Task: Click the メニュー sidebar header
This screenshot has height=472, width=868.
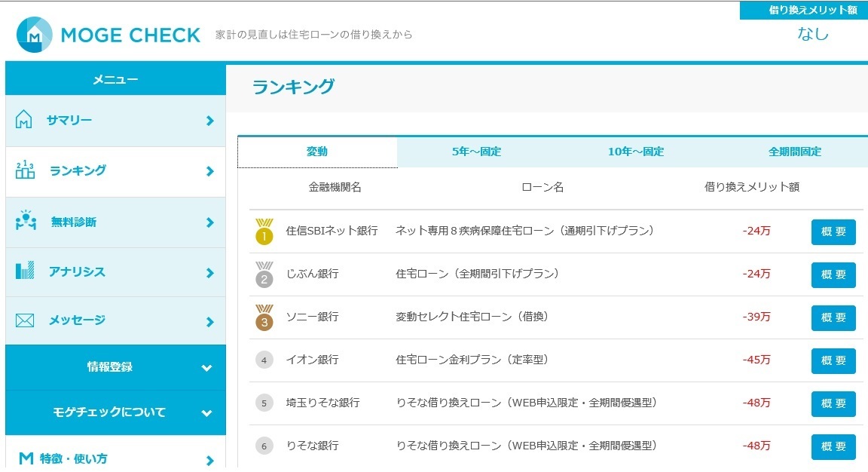Action: pos(116,80)
